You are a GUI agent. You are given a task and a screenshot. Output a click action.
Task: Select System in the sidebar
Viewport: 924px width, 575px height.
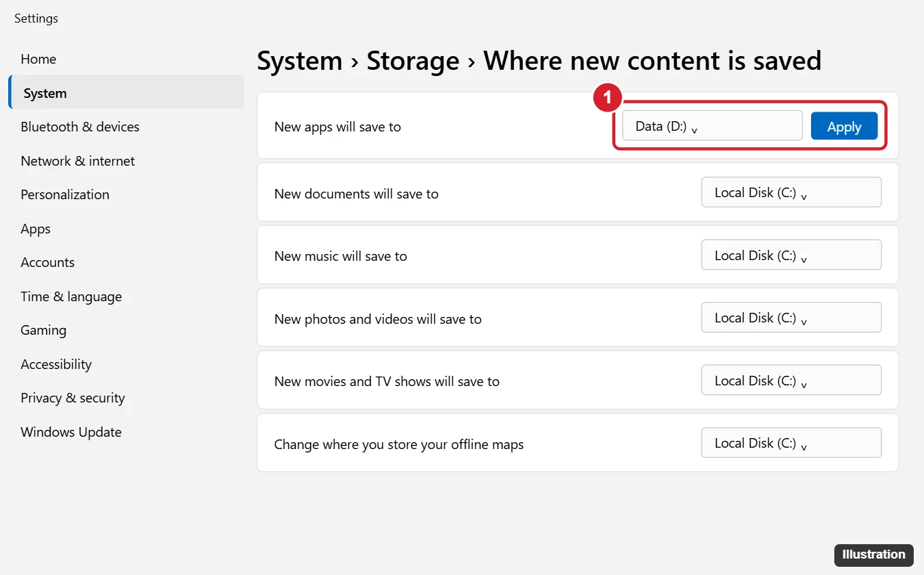click(126, 92)
